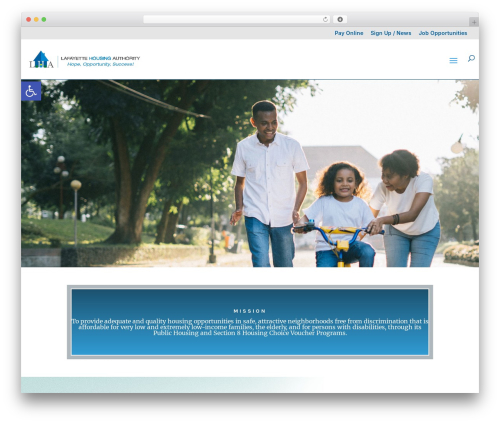
Task: Open the Pay Online link
Action: [x=349, y=33]
